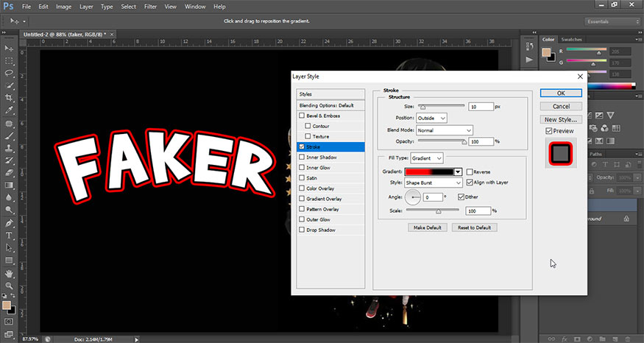
Task: Enable the Drop Shadow checkbox
Action: [x=302, y=230]
